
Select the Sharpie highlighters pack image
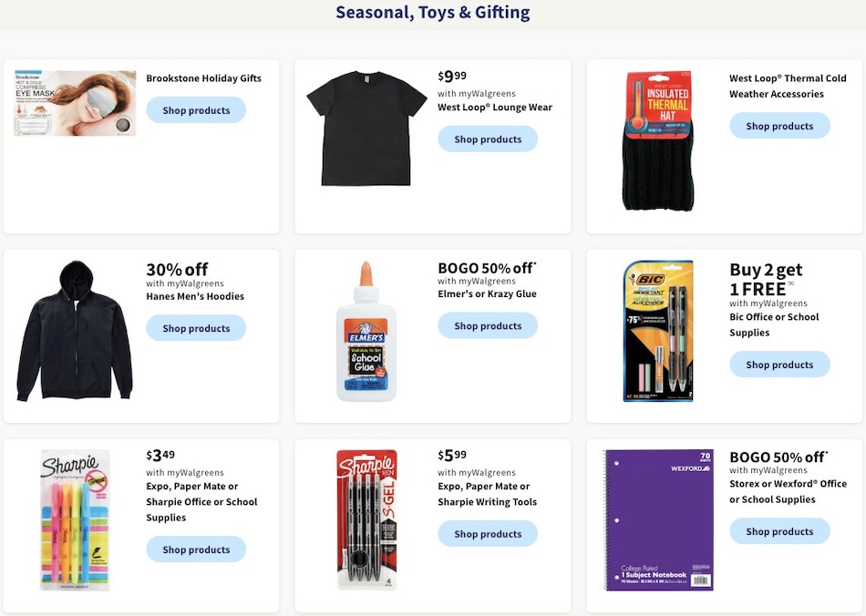coord(75,519)
